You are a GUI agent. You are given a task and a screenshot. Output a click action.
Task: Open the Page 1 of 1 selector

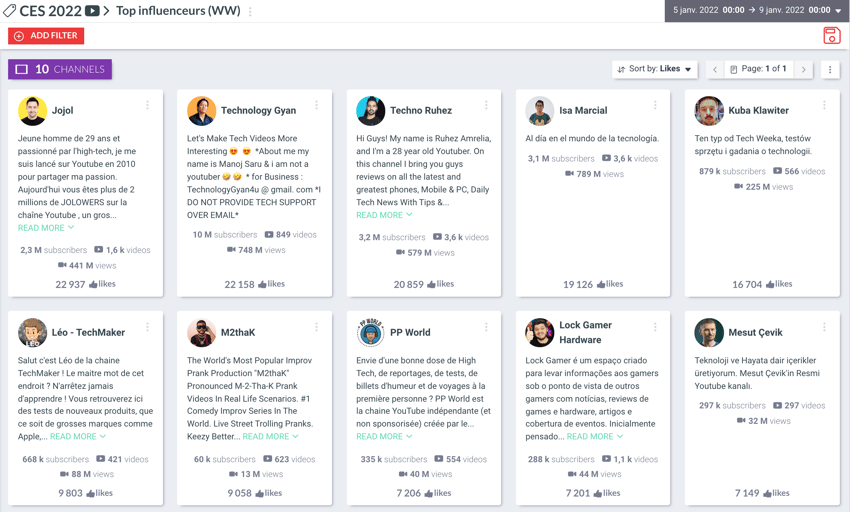click(x=758, y=69)
